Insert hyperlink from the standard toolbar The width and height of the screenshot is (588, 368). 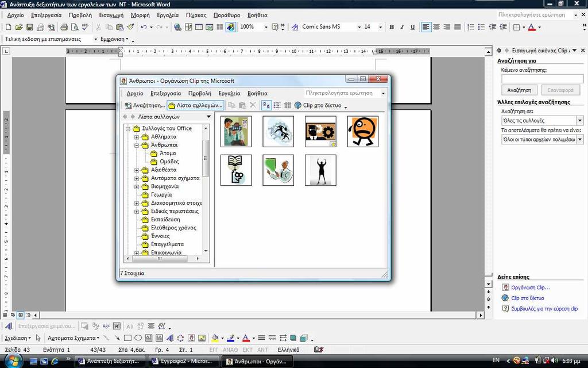pos(178,27)
